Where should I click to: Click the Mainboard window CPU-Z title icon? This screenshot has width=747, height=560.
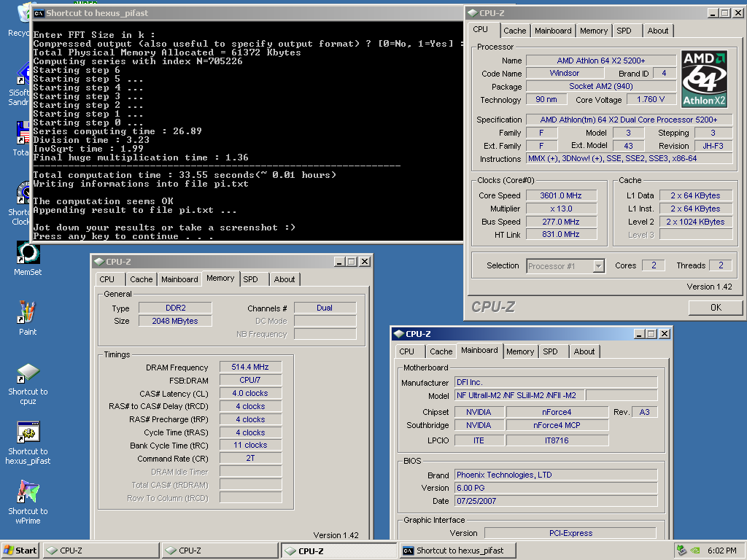point(399,334)
